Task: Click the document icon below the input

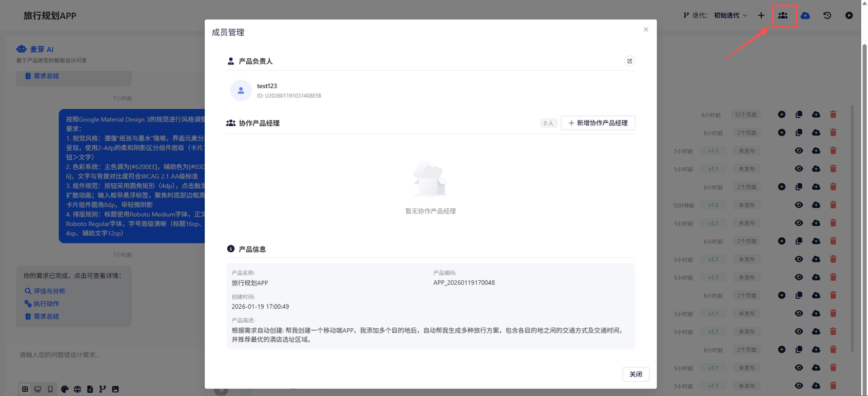Action: (90, 389)
